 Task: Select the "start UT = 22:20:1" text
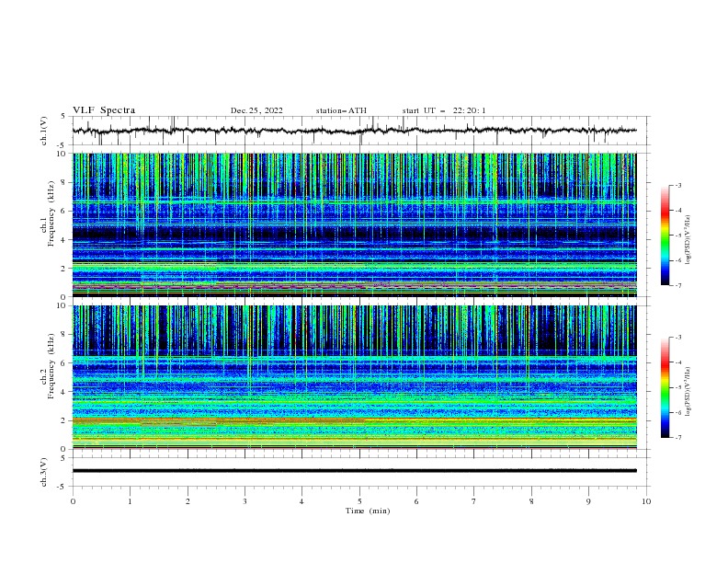point(444,110)
